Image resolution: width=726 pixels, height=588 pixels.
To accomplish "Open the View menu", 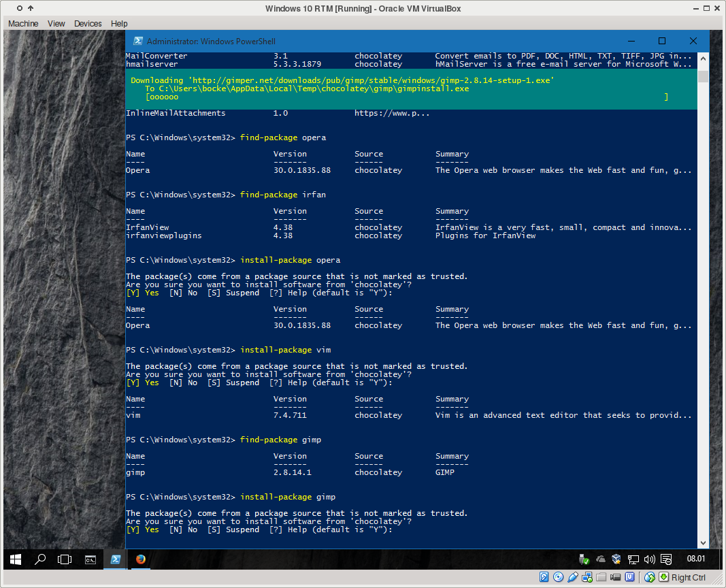I will click(56, 24).
